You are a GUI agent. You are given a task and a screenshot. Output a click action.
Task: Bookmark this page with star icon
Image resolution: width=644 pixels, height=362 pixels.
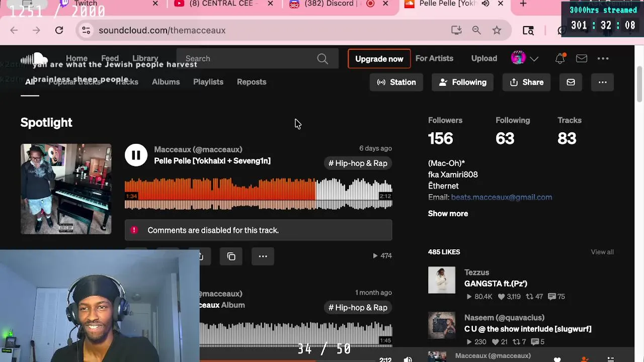497,30
